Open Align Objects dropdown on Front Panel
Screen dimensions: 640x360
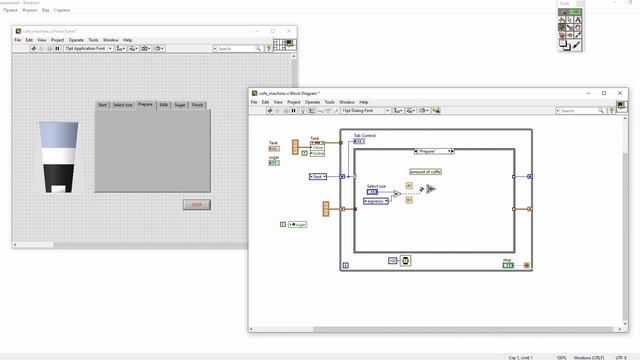tap(121, 49)
